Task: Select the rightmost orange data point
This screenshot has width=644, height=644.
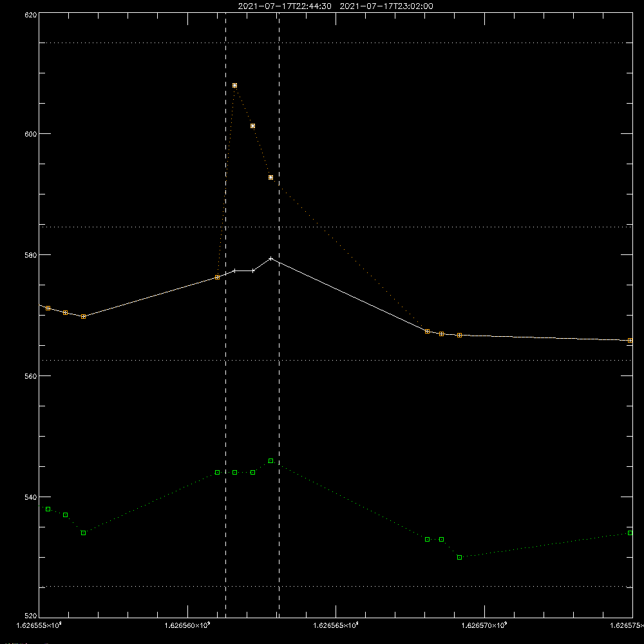Action: point(630,341)
